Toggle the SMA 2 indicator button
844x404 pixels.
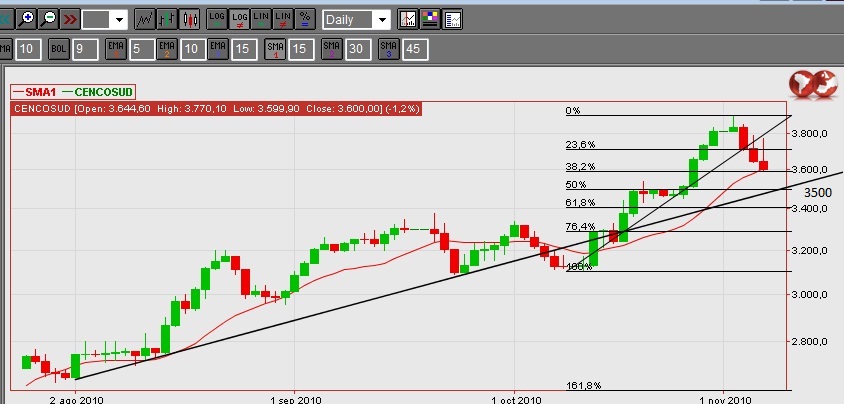click(332, 49)
